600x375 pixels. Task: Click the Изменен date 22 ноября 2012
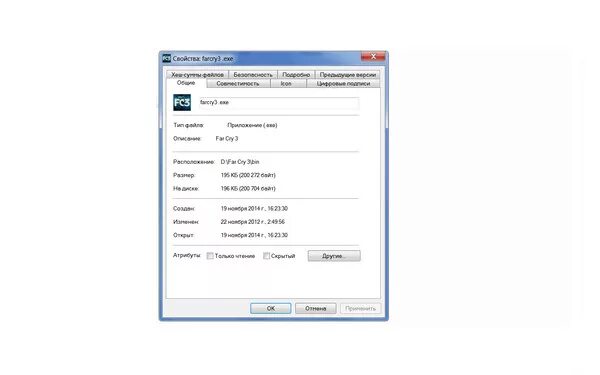tap(253, 222)
